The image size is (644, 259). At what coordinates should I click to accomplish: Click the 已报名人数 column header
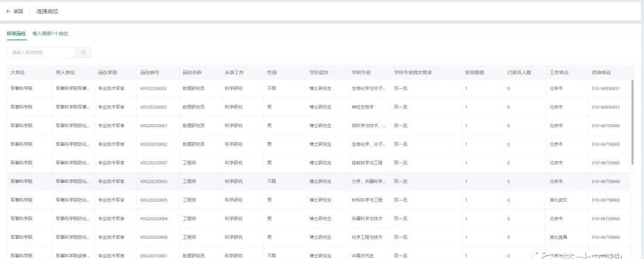pos(519,72)
